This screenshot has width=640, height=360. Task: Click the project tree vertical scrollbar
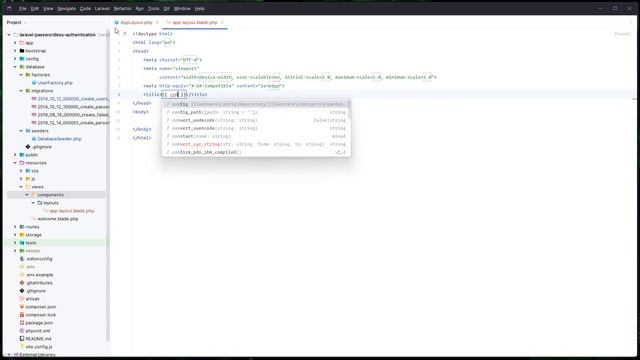[108, 186]
